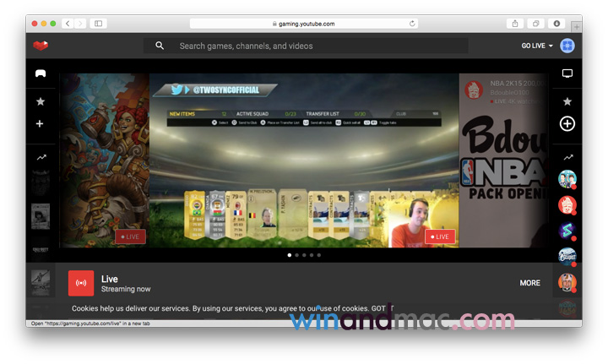Expand the GO LIVE dropdown
This screenshot has height=364, width=608.
point(537,46)
